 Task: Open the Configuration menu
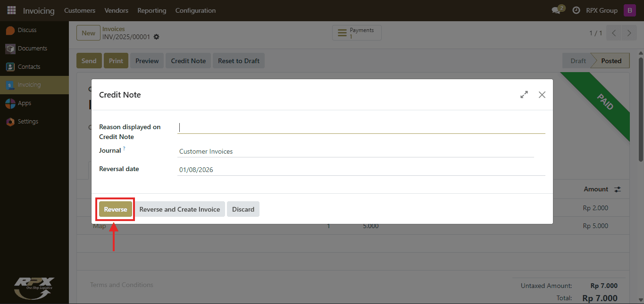pos(195,10)
